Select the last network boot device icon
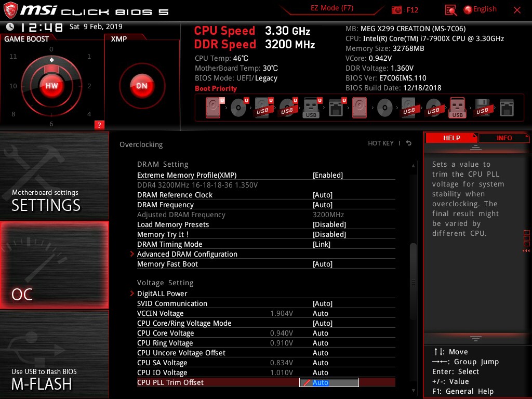Viewport: 532px width, 399px height. coord(507,108)
